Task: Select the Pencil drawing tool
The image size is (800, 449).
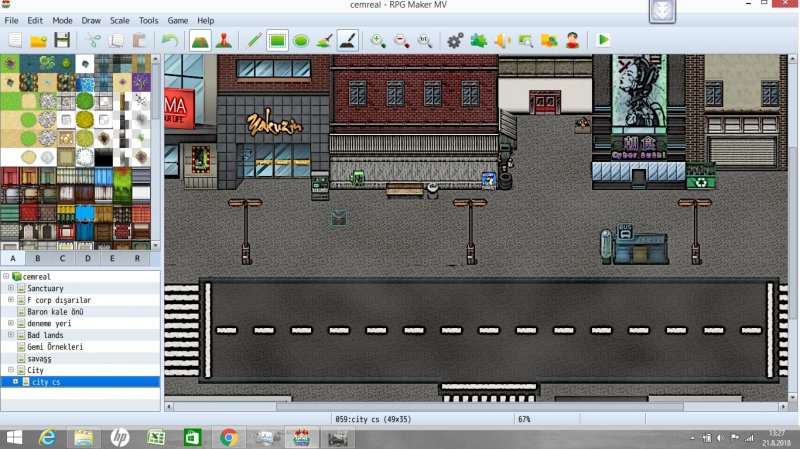Action: click(x=254, y=40)
